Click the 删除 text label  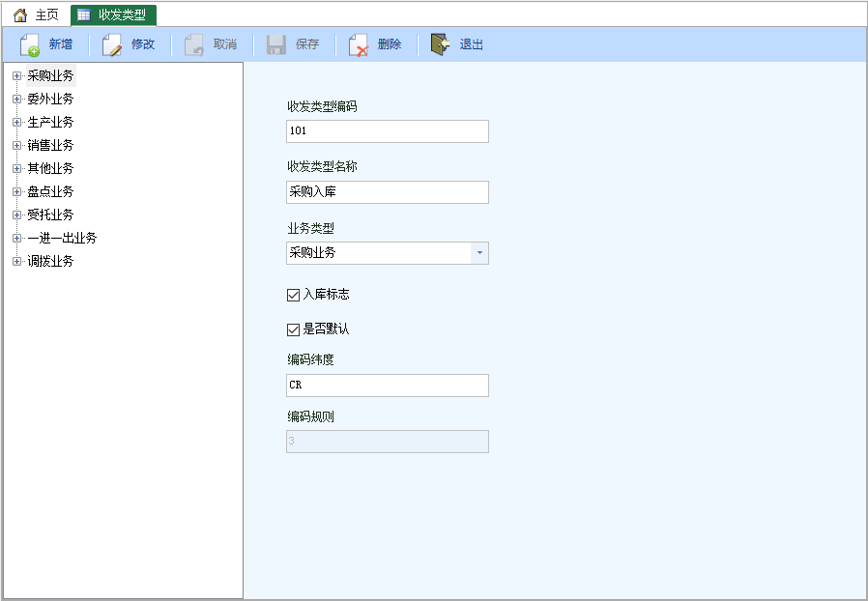[390, 44]
